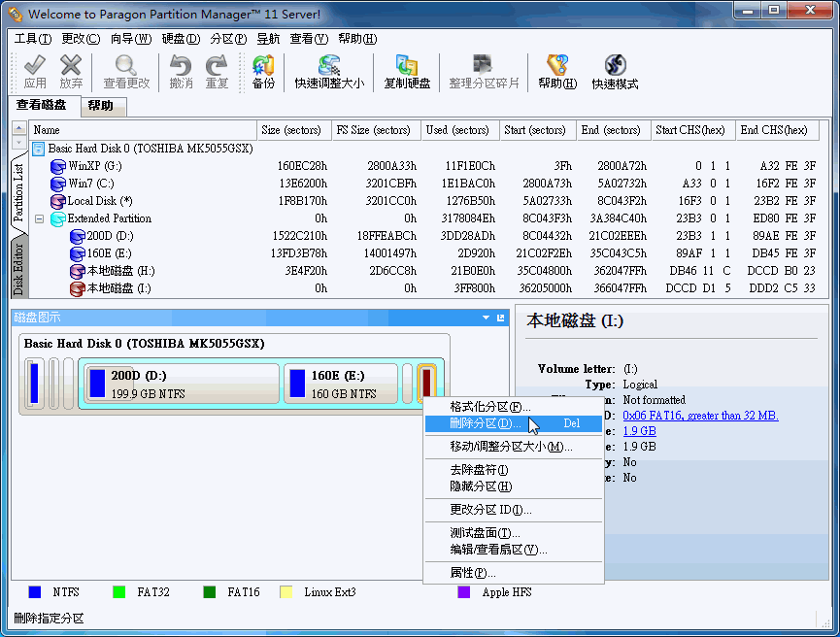Collapse the Extended Partition tree node

click(x=40, y=218)
